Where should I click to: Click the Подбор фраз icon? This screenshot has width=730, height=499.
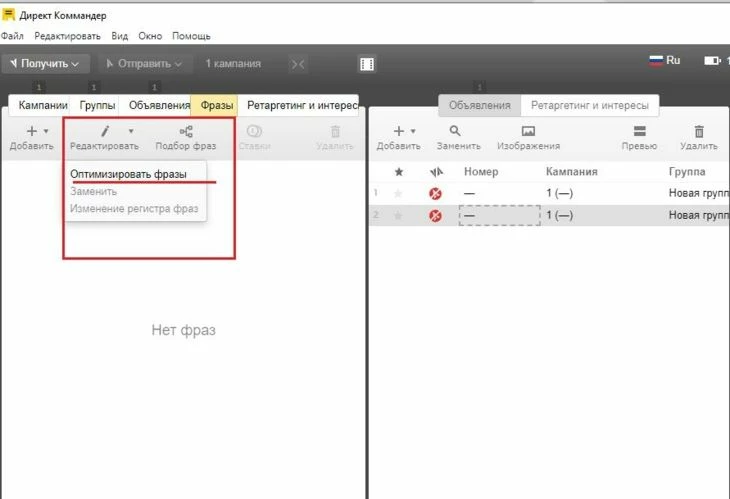pyautogui.click(x=186, y=131)
